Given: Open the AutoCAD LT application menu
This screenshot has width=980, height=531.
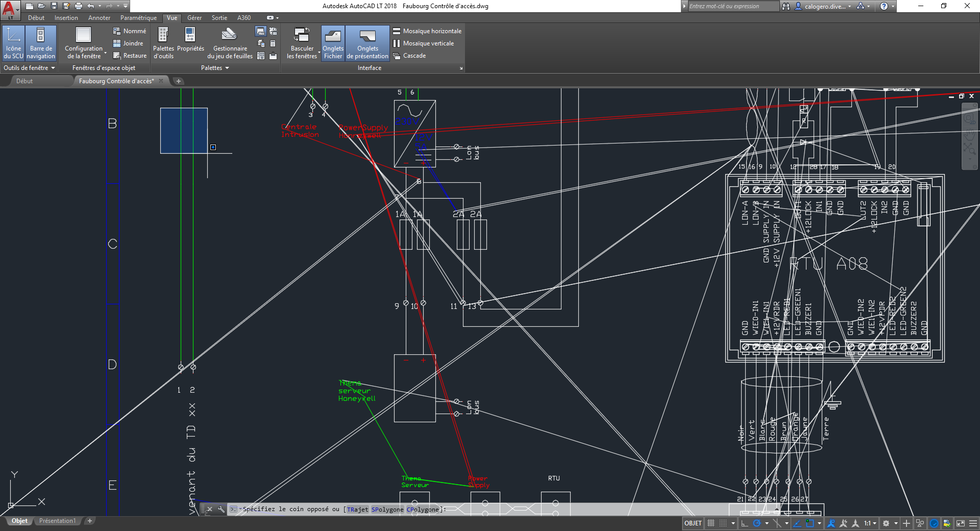Looking at the screenshot, I should point(10,9).
